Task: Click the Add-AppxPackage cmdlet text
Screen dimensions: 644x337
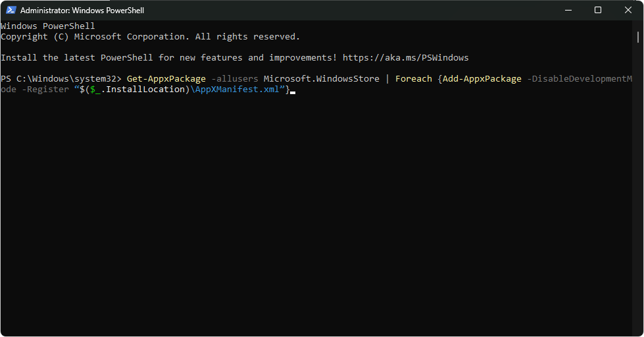Action: (482, 79)
